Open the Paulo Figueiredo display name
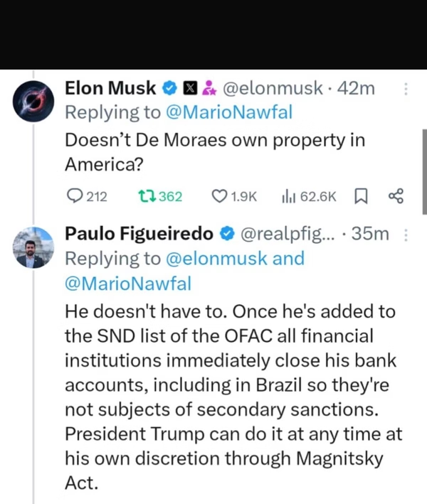 (139, 233)
